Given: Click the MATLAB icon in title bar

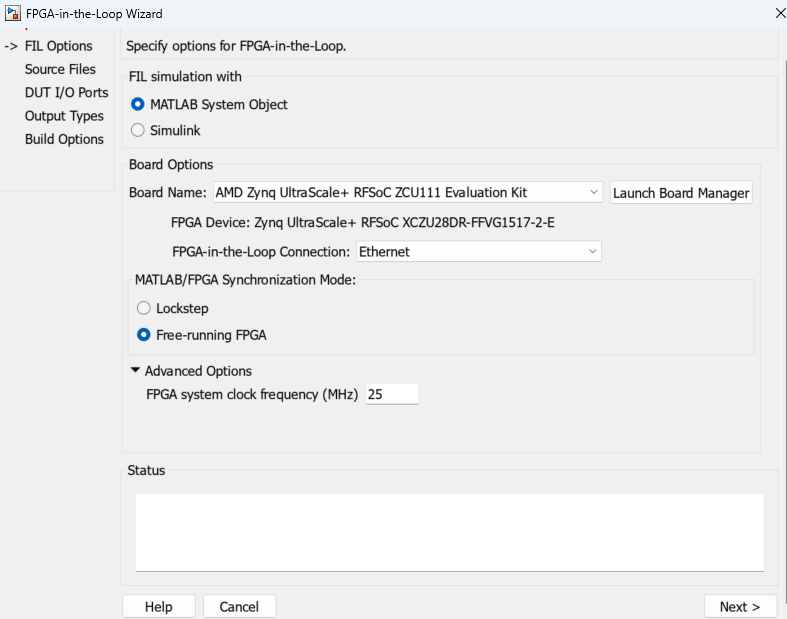Looking at the screenshot, I should pyautogui.click(x=12, y=14).
